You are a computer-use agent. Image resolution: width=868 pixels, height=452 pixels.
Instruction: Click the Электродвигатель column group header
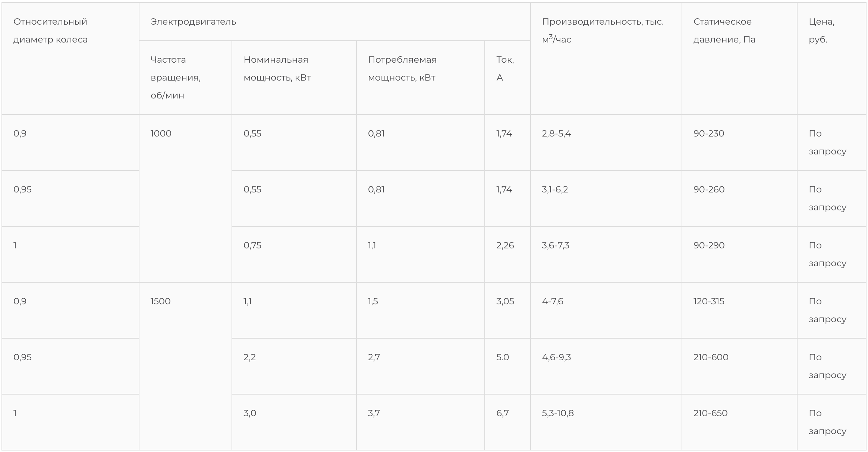point(193,22)
